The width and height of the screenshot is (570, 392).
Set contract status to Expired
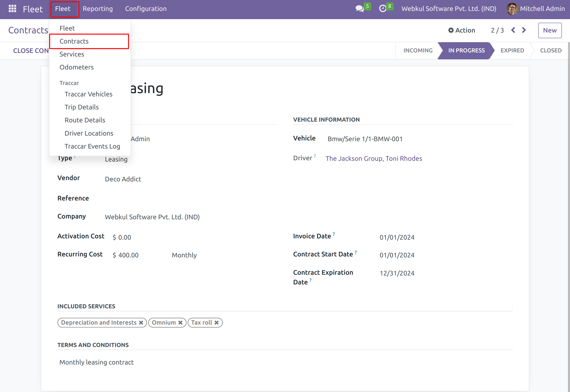pyautogui.click(x=512, y=50)
